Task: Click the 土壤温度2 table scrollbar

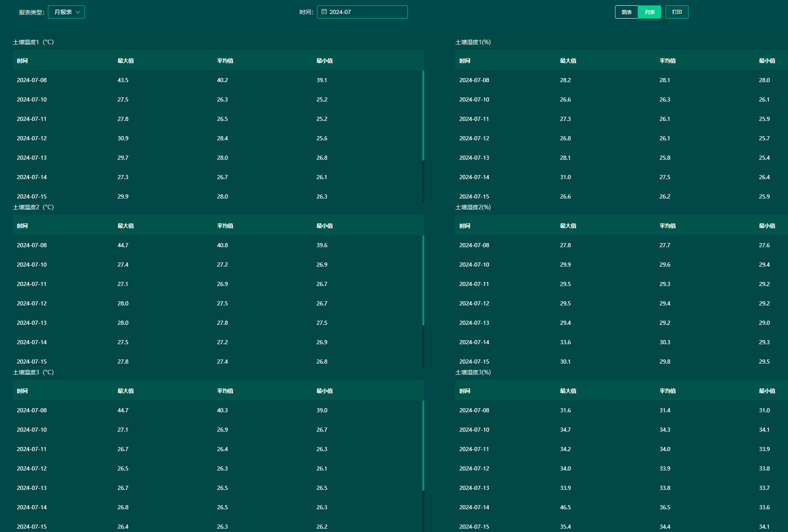Action: tap(423, 281)
